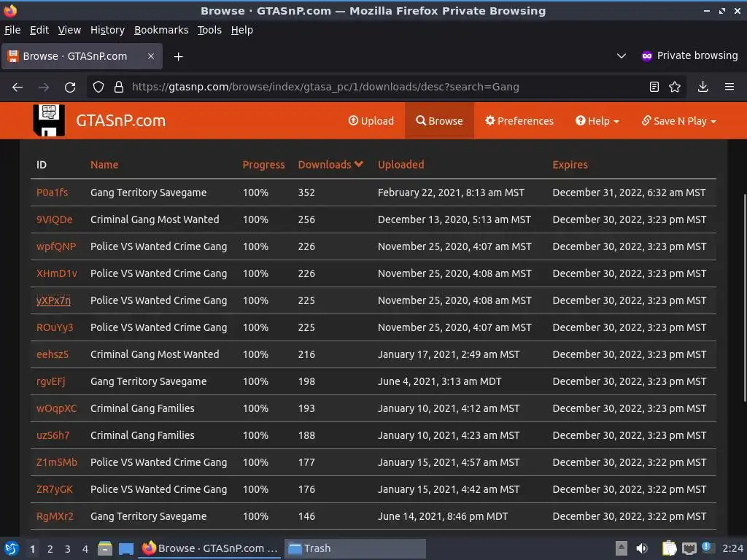The height and width of the screenshot is (560, 747).
Task: Sort the table by Progress
Action: click(263, 165)
